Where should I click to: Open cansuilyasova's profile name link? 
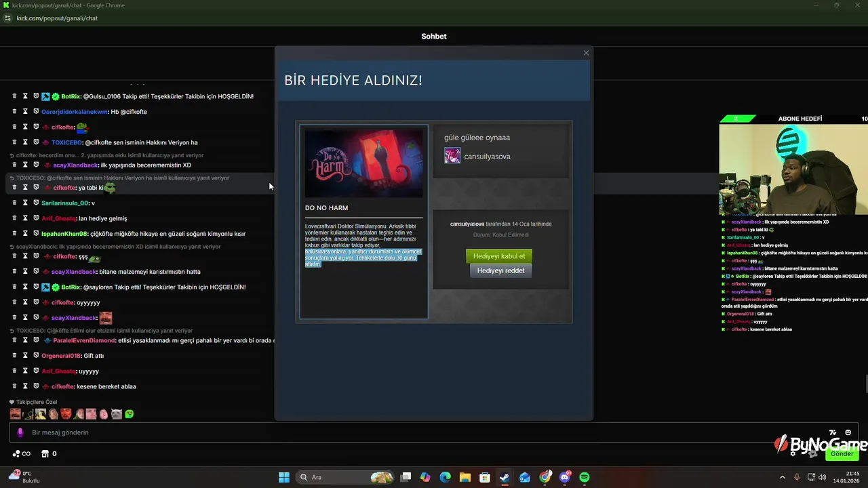click(x=487, y=157)
